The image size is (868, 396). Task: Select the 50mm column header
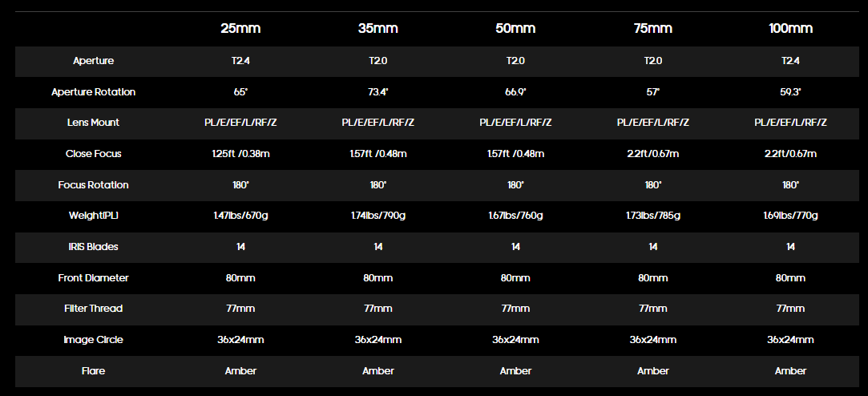[515, 29]
